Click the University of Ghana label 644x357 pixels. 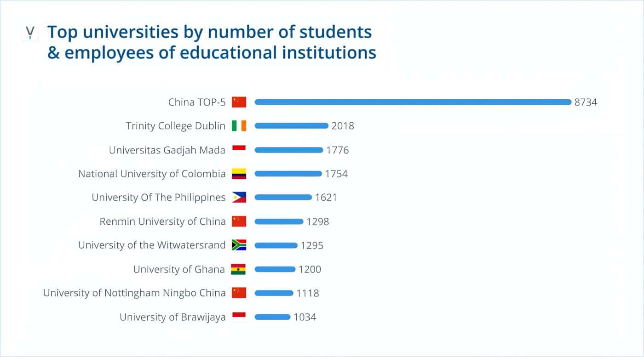tap(179, 269)
